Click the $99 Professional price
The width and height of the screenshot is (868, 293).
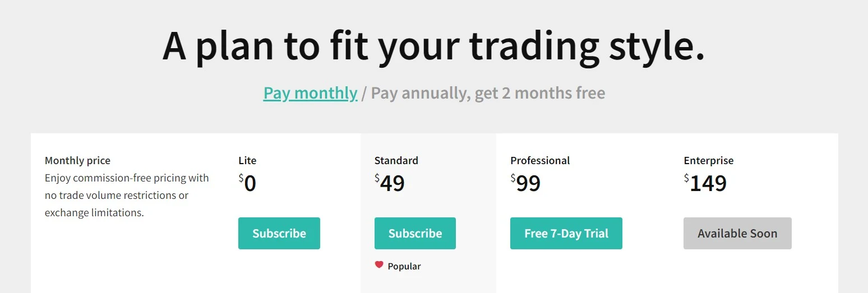coord(525,183)
